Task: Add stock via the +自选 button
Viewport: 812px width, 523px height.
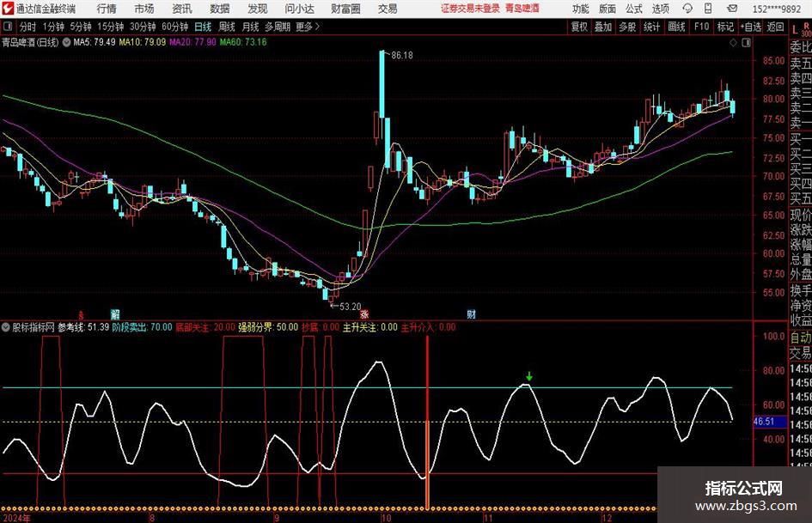Action: [x=750, y=27]
